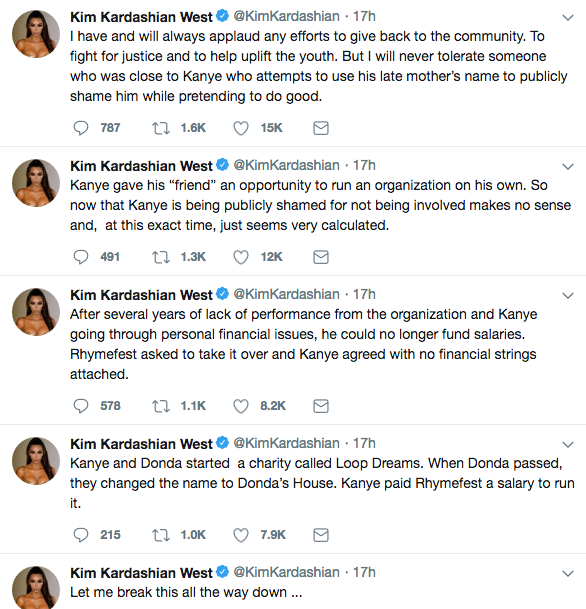Open the @KimKardashian handle on the first tweet

[287, 16]
